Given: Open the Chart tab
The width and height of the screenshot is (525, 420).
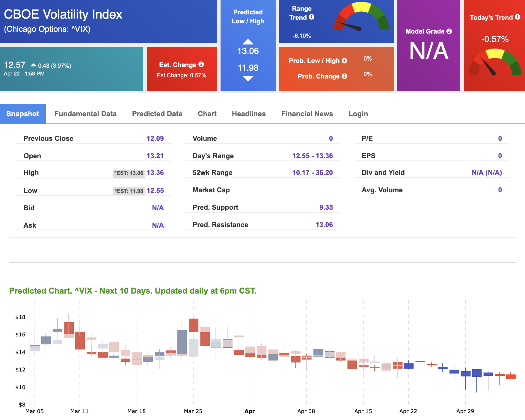Looking at the screenshot, I should (x=207, y=114).
